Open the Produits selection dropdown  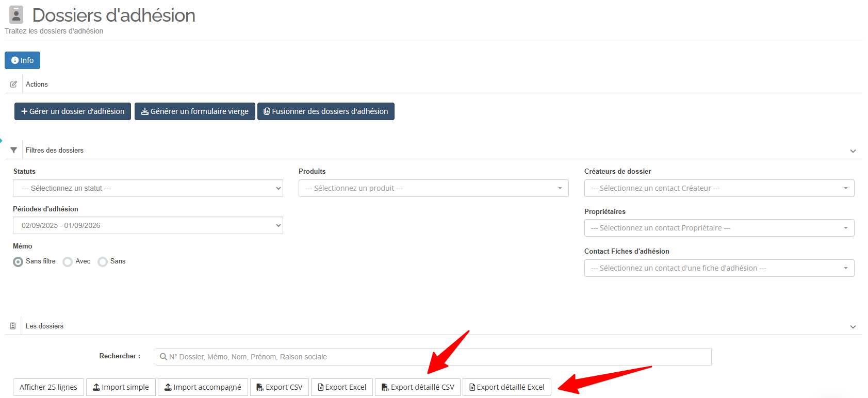pyautogui.click(x=433, y=188)
